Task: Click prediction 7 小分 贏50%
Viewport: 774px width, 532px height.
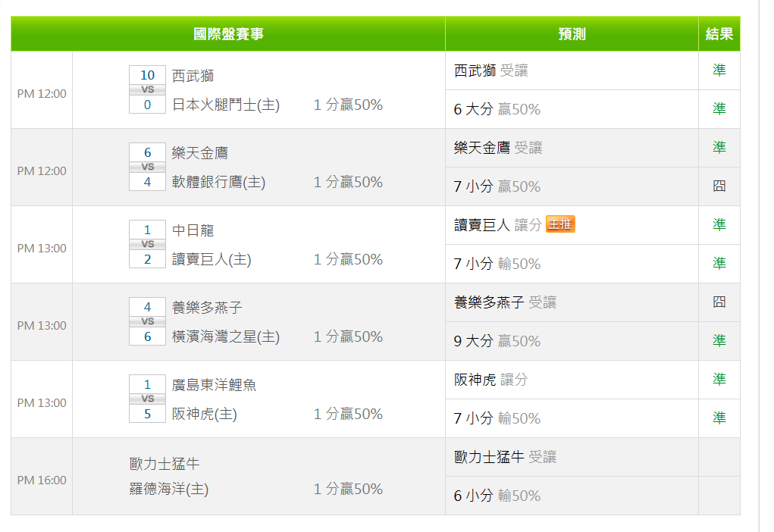Action: coord(497,186)
